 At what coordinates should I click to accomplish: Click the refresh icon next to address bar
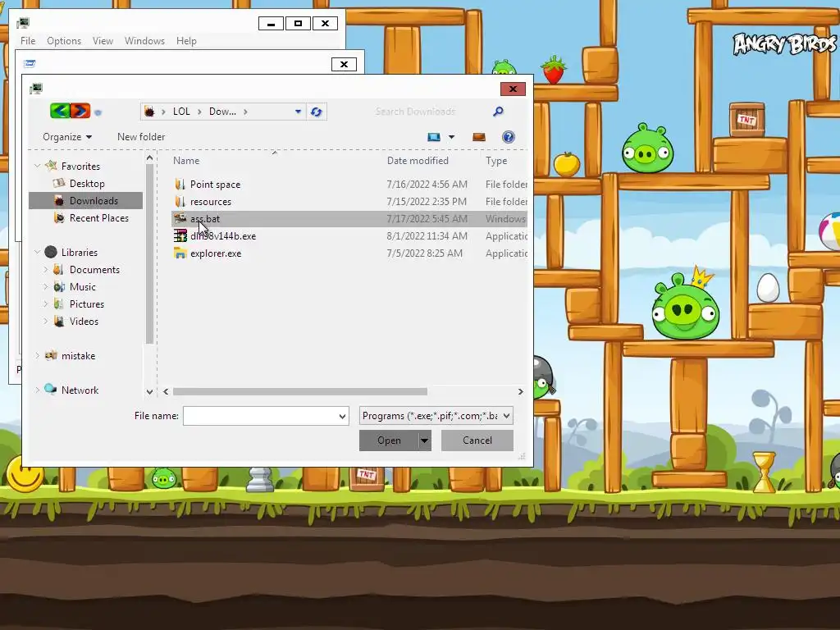pyautogui.click(x=316, y=112)
